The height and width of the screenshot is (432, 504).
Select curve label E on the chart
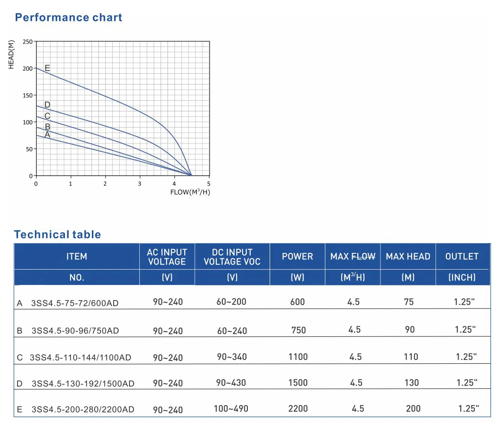tap(47, 68)
